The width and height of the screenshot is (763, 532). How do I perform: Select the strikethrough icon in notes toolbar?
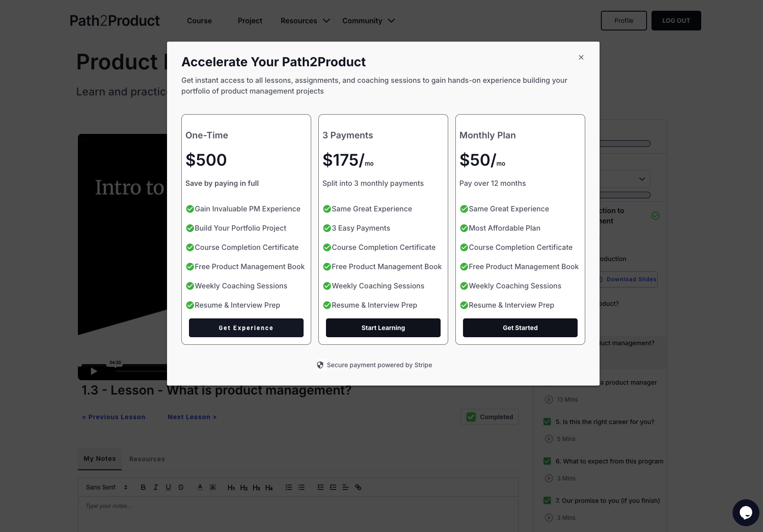(x=181, y=487)
